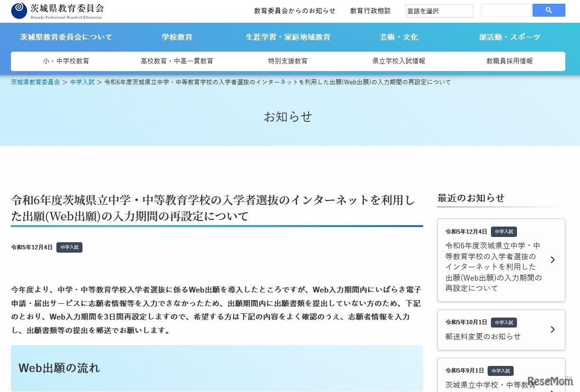Select 県立学校入試情報 in the submenu
Screen dimensions: 580x392
pos(399,61)
